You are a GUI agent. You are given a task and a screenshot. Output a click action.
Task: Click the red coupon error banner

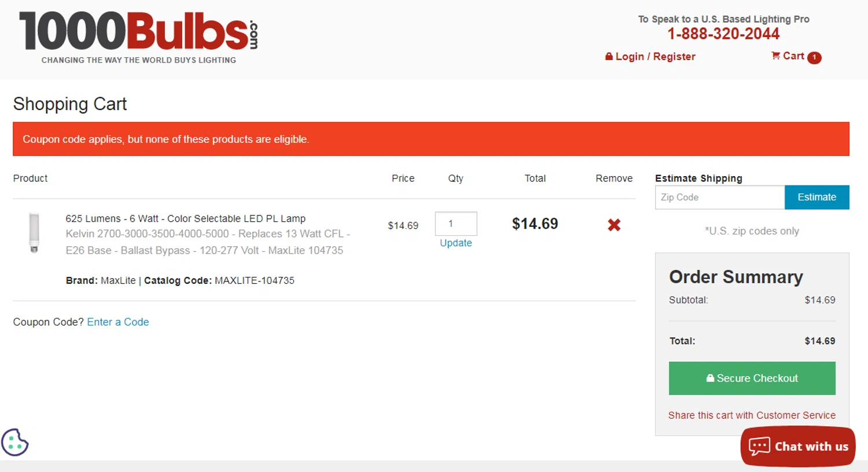(431, 139)
